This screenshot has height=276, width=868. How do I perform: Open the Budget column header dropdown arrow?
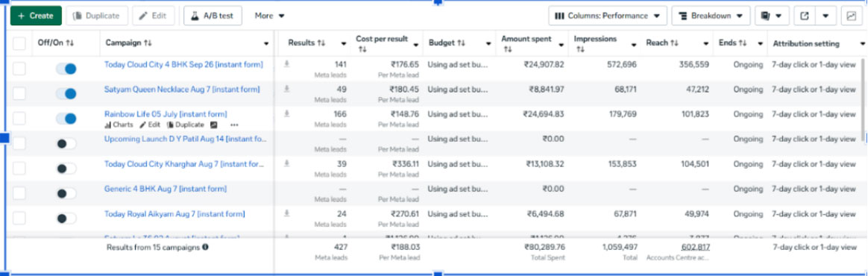tap(488, 43)
